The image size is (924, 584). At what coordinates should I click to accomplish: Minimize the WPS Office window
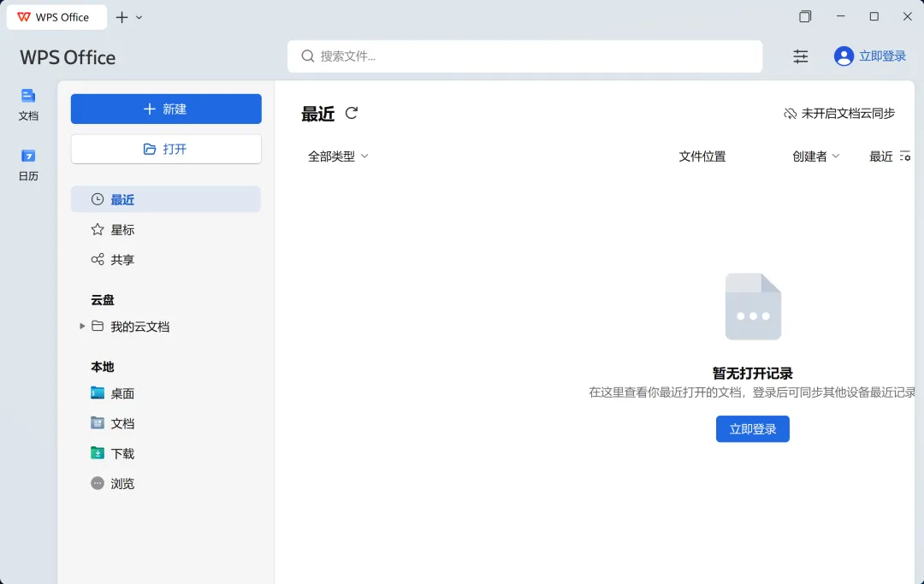[x=841, y=16]
